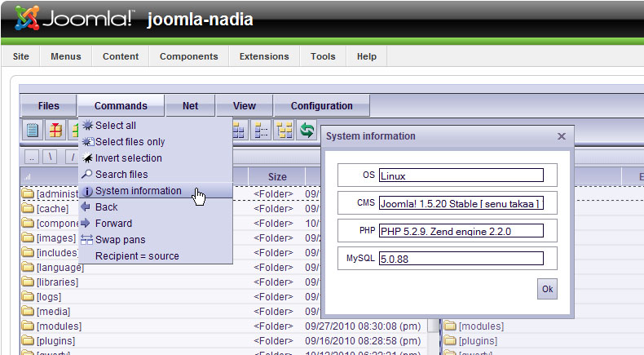This screenshot has height=355, width=644.
Task: Click Ok in System information dialog
Action: point(548,289)
